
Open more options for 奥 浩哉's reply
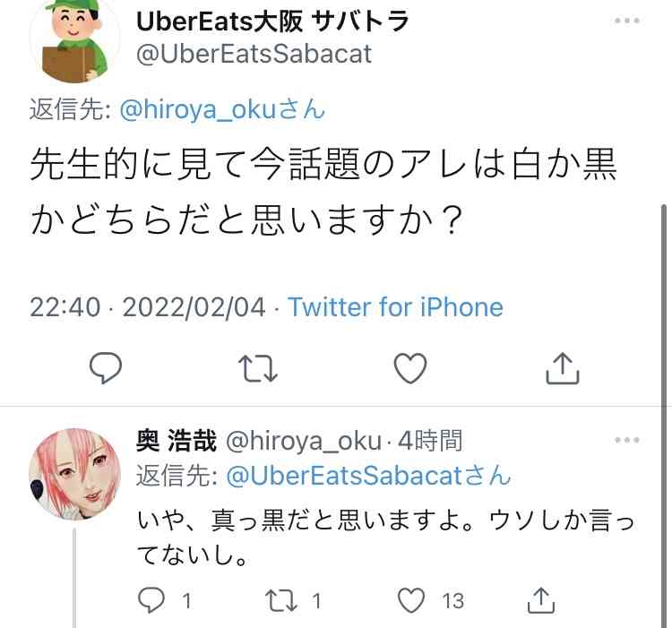point(627,440)
